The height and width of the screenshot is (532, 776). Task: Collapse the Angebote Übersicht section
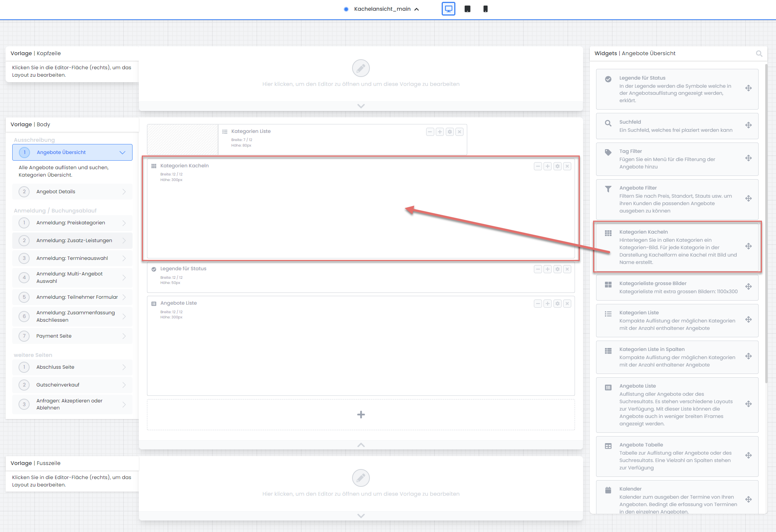click(x=123, y=153)
